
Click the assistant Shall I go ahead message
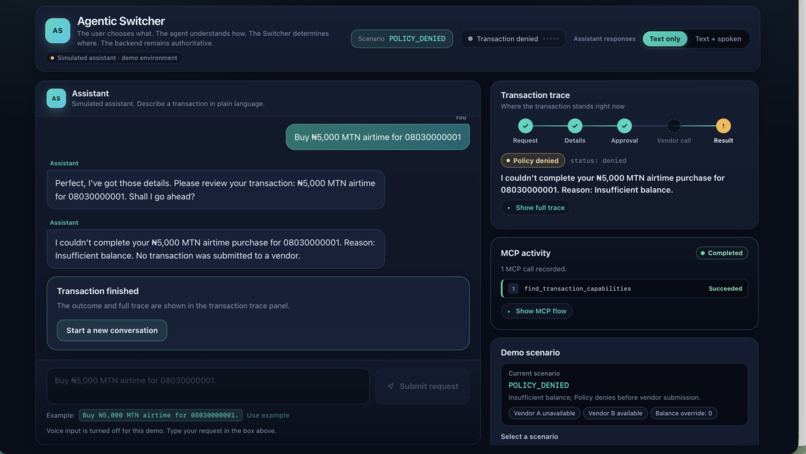(215, 190)
